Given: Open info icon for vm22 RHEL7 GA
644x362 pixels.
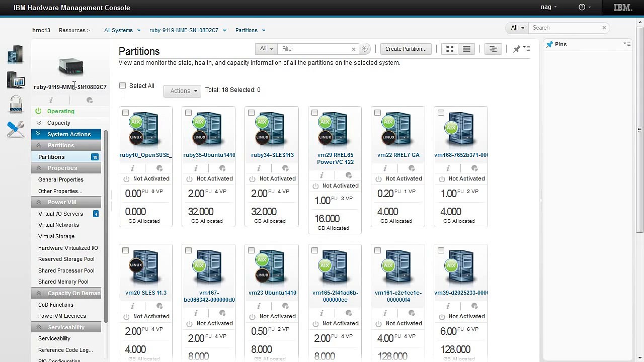Looking at the screenshot, I should pos(385,168).
